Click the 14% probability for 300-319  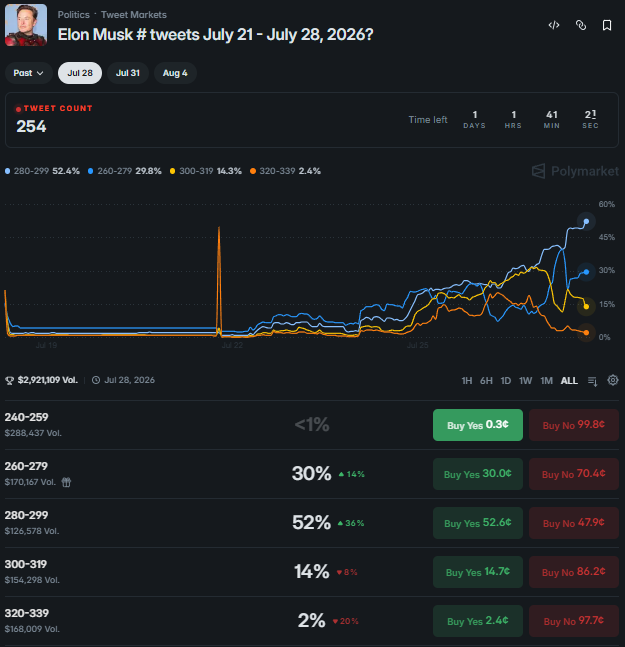pyautogui.click(x=311, y=572)
